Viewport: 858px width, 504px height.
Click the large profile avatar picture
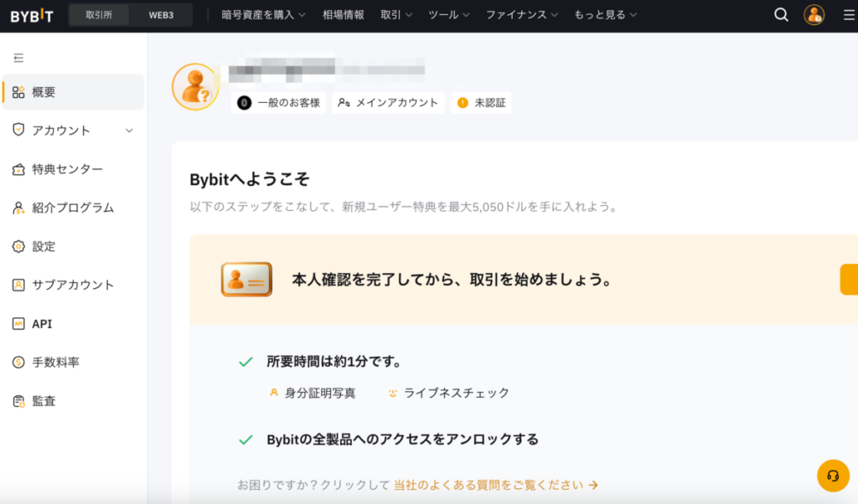(x=195, y=87)
